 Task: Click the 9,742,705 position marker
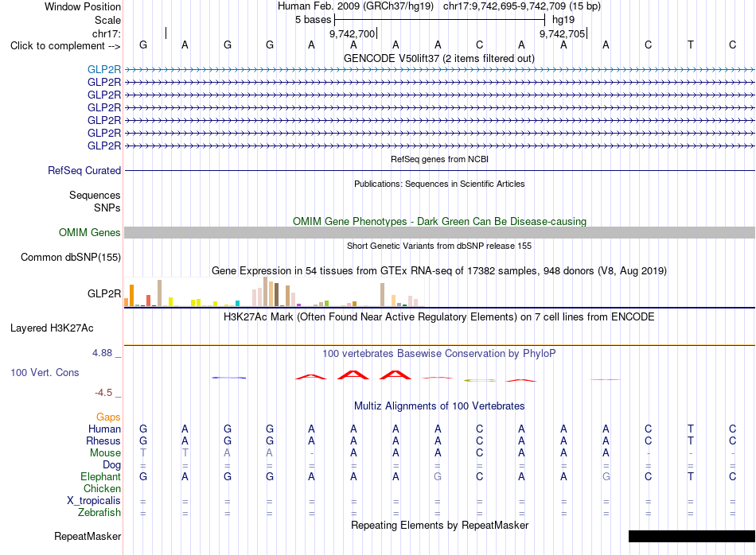(563, 33)
